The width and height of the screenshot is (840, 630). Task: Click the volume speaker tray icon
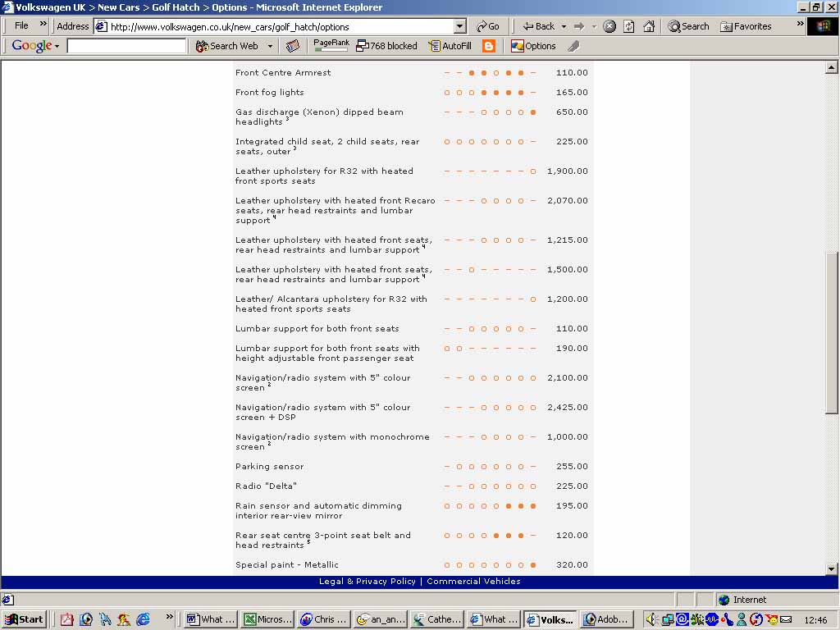651,619
